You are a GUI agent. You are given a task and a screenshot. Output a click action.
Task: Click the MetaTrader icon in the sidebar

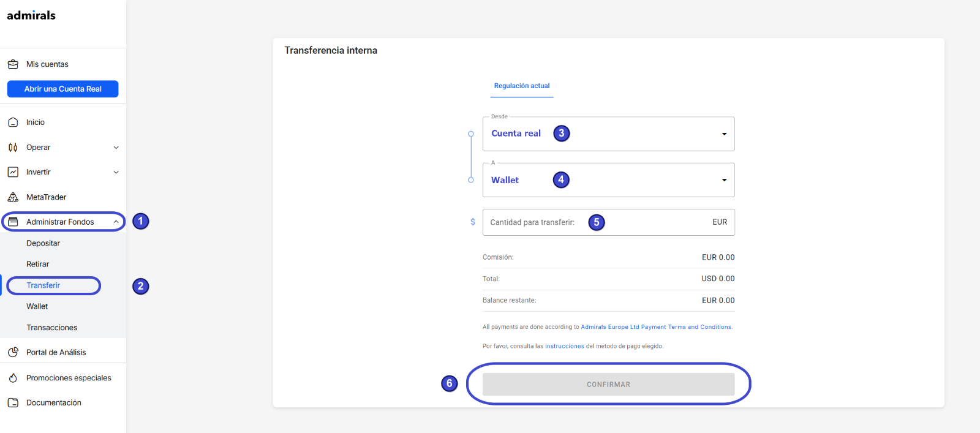[13, 197]
